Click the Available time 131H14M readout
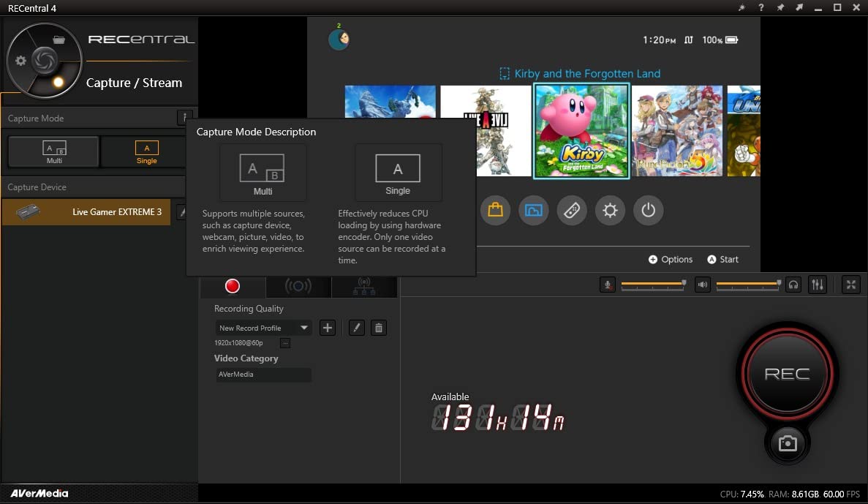868x504 pixels. click(x=498, y=417)
